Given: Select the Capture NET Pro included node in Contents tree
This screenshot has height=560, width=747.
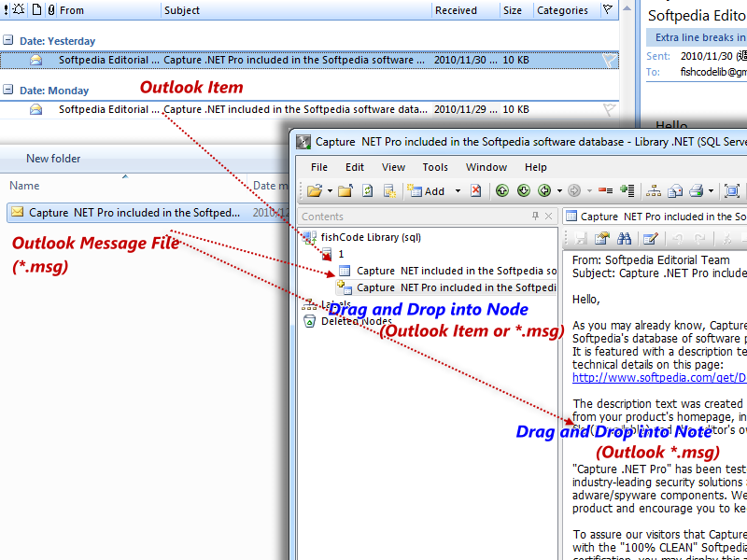Looking at the screenshot, I should [x=457, y=287].
